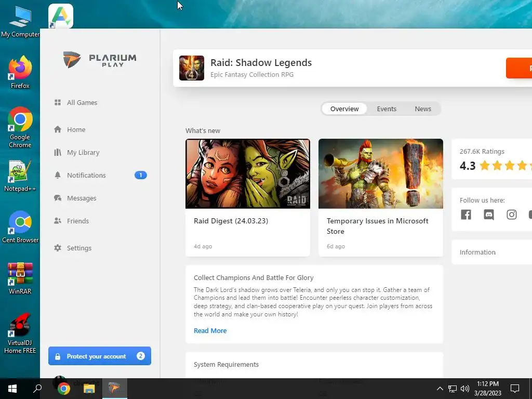532x399 pixels.
Task: Click the Protect your account button
Action: tap(100, 356)
